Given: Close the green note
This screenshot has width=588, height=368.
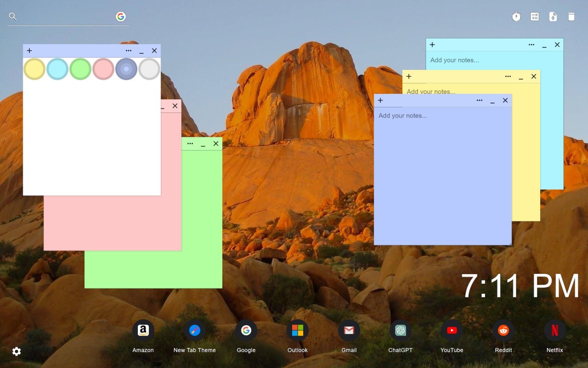Looking at the screenshot, I should (x=216, y=144).
